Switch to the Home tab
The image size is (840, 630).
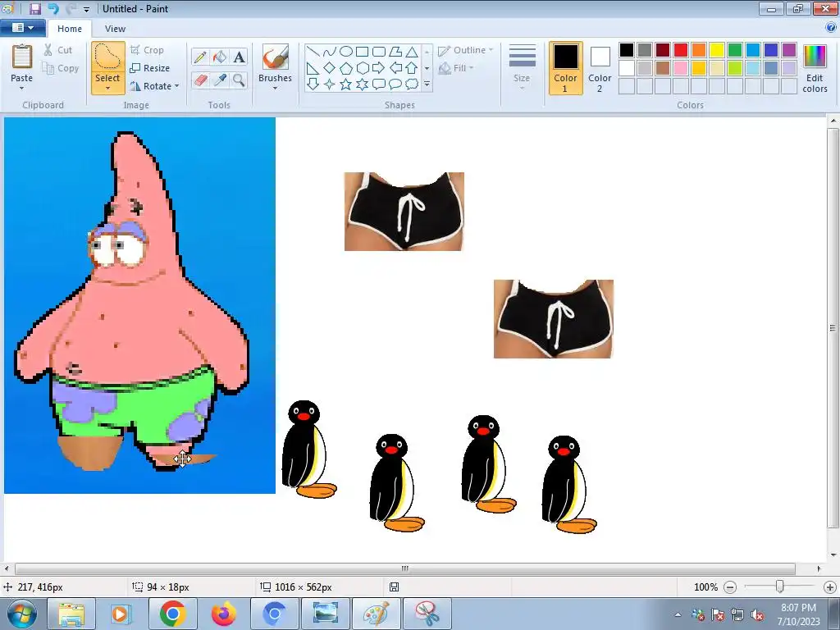(x=70, y=29)
